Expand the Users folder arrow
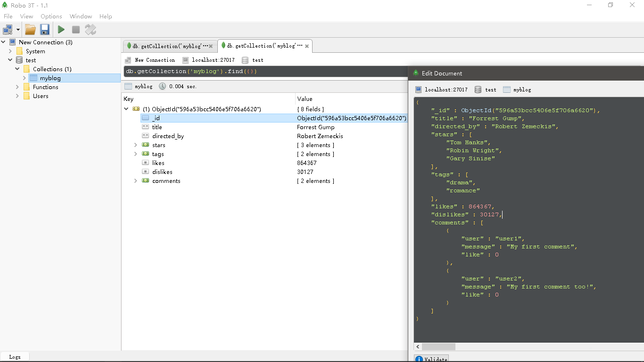The width and height of the screenshot is (644, 362). pyautogui.click(x=17, y=96)
